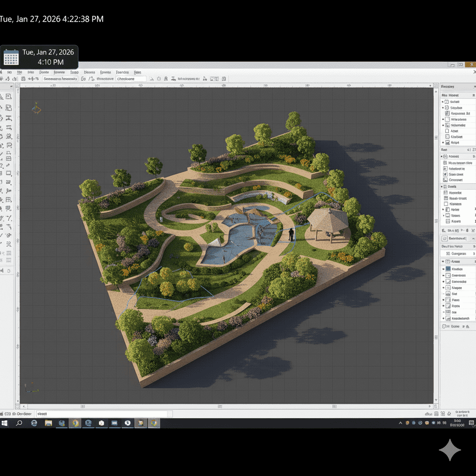This screenshot has height=476, width=476.
Task: Open the taskbar search magnifier icon
Action: (19, 423)
